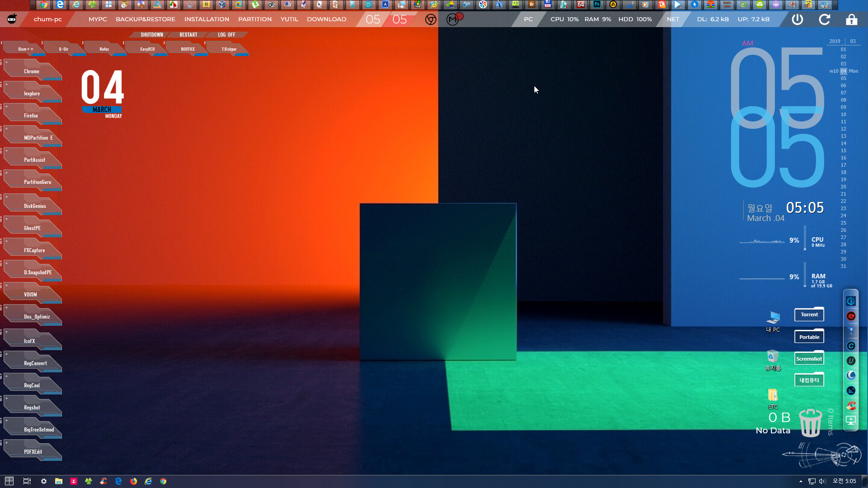
Task: Open Task View on the taskbar
Action: (x=27, y=481)
